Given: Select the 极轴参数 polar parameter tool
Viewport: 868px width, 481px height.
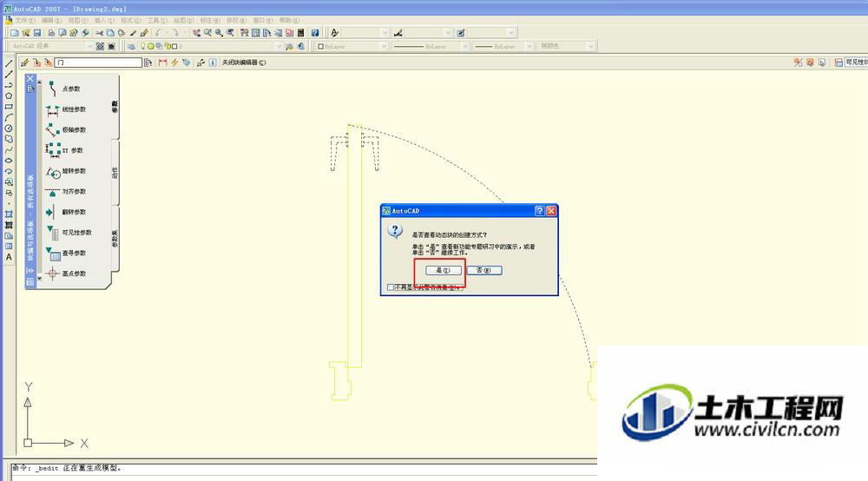Looking at the screenshot, I should tap(67, 130).
